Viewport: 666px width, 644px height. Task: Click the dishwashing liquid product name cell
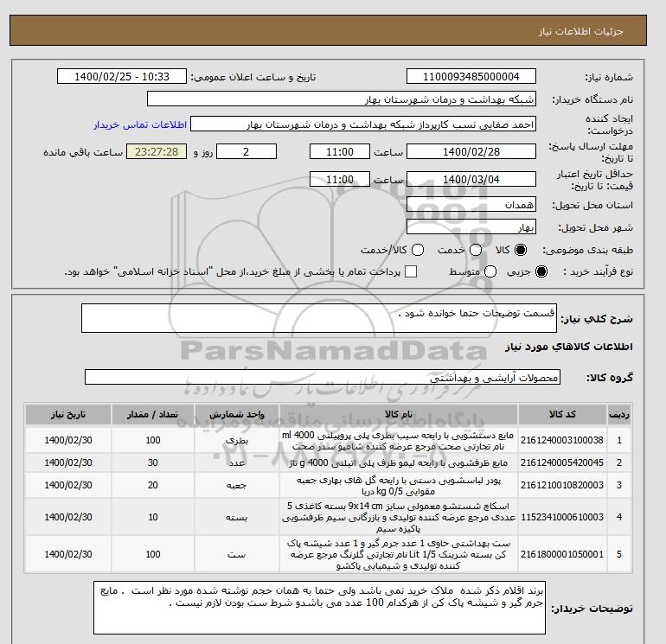point(399,462)
